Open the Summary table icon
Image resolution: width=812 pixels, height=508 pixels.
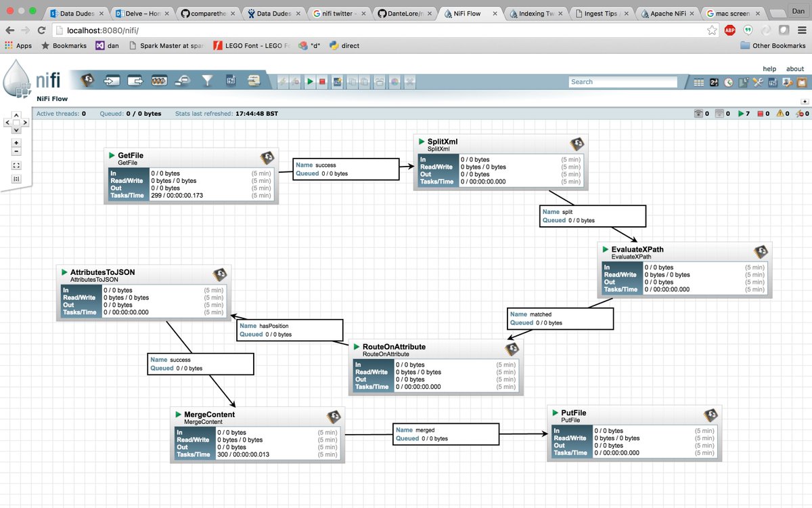point(700,82)
